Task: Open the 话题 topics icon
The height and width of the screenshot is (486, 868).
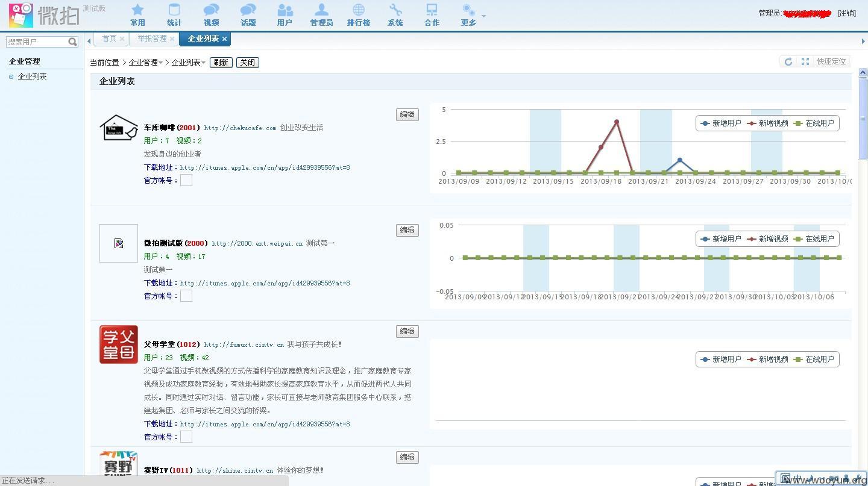Action: click(x=248, y=10)
